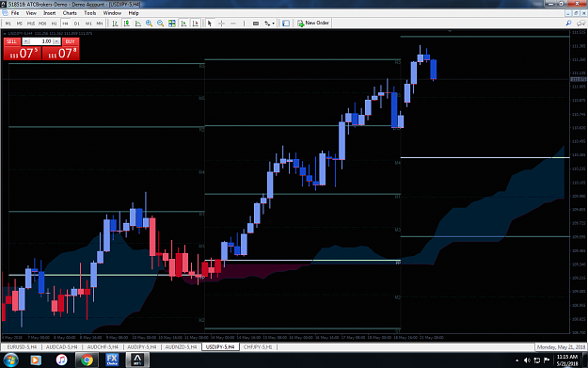Open the objects dropdown arrow in toolbar
Screen dimensions: 588x368
coord(273,24)
